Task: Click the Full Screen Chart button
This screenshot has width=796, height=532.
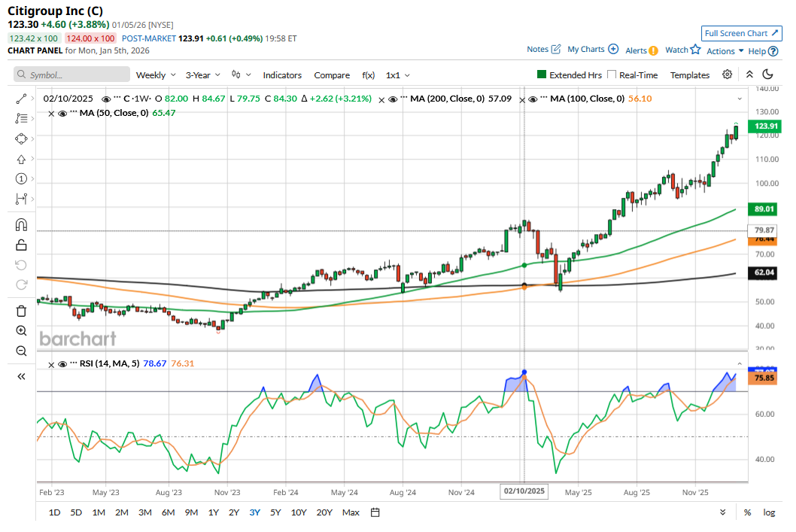Action: (x=740, y=33)
